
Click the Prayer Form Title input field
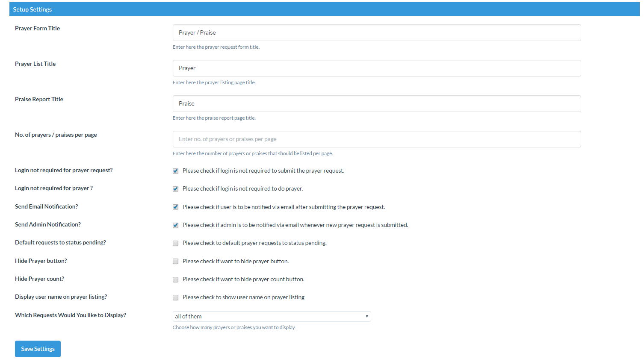376,33
